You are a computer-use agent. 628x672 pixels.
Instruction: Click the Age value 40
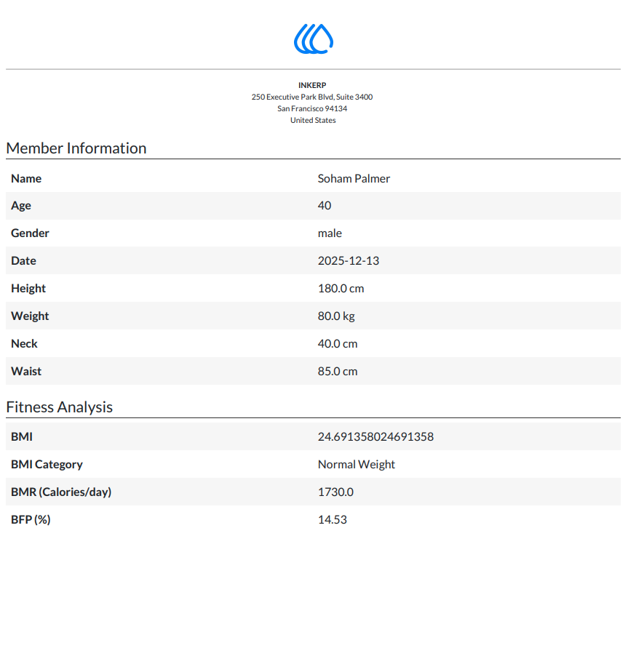point(325,206)
